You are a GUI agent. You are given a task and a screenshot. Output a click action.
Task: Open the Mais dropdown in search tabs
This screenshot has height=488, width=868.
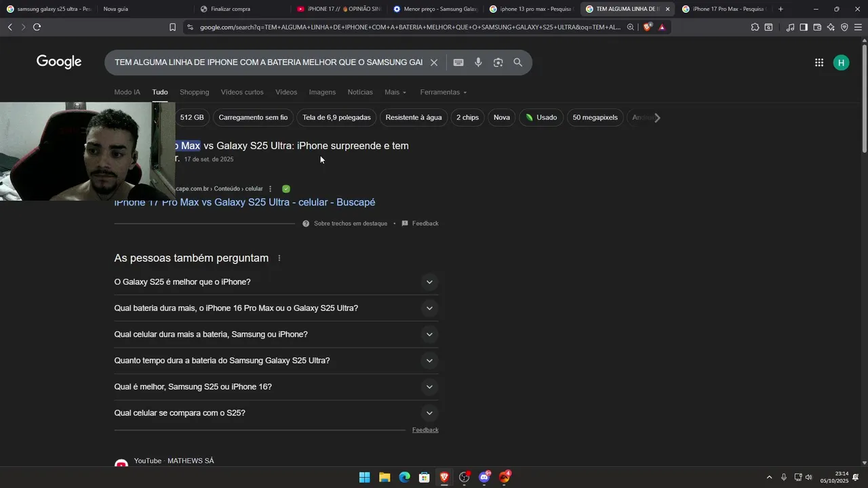click(x=395, y=92)
